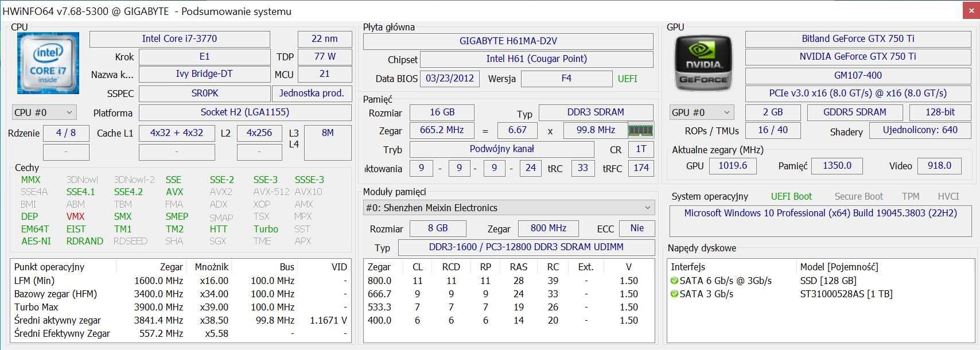
Task: Select the ST31000528AS [1 TB] drive entry
Action: [846, 294]
